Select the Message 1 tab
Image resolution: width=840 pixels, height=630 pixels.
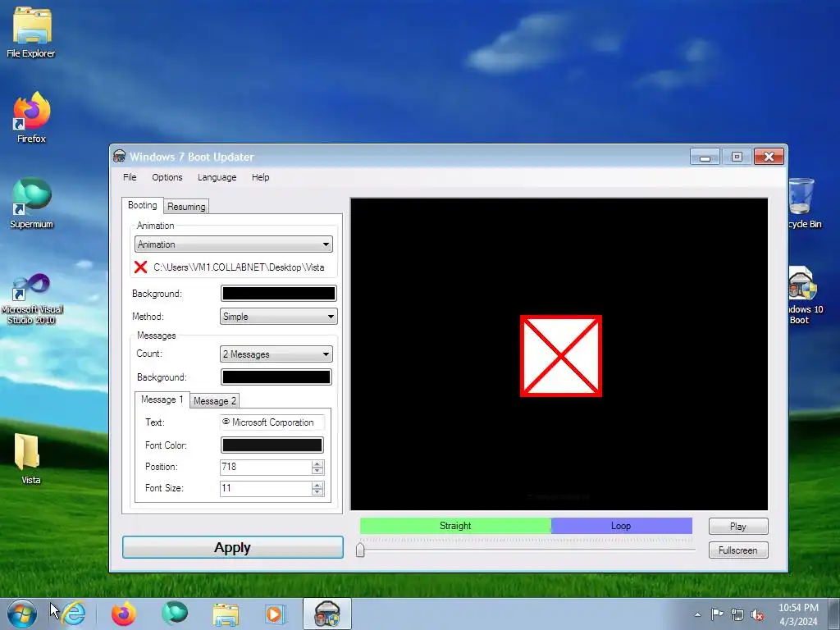coord(162,399)
